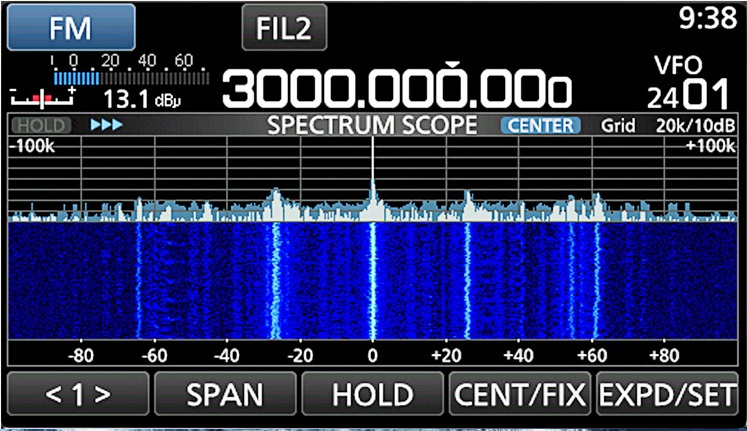Tap the center signal line in waterfall
Screen dimensions: 747x431
pyautogui.click(x=373, y=290)
